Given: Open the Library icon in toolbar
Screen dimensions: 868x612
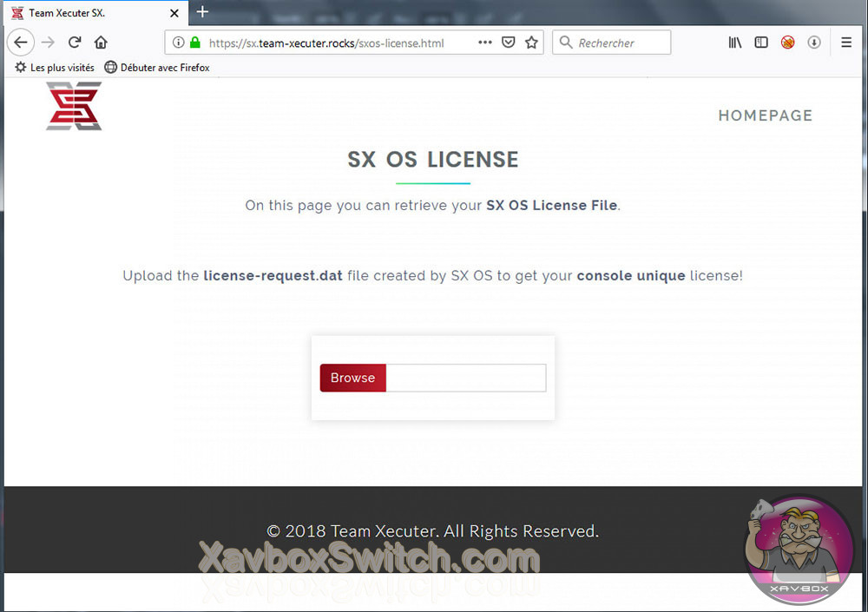Looking at the screenshot, I should (x=734, y=42).
